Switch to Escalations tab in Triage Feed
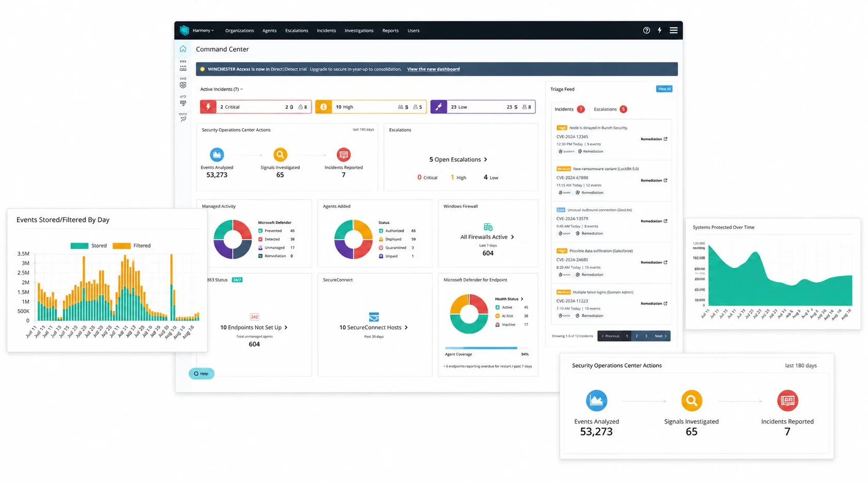The image size is (868, 482). (x=610, y=109)
